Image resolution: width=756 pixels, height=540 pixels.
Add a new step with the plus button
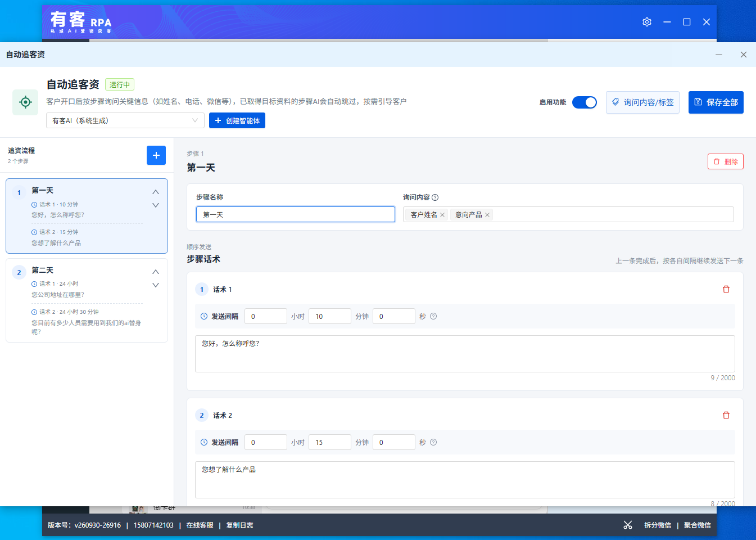[x=156, y=155]
